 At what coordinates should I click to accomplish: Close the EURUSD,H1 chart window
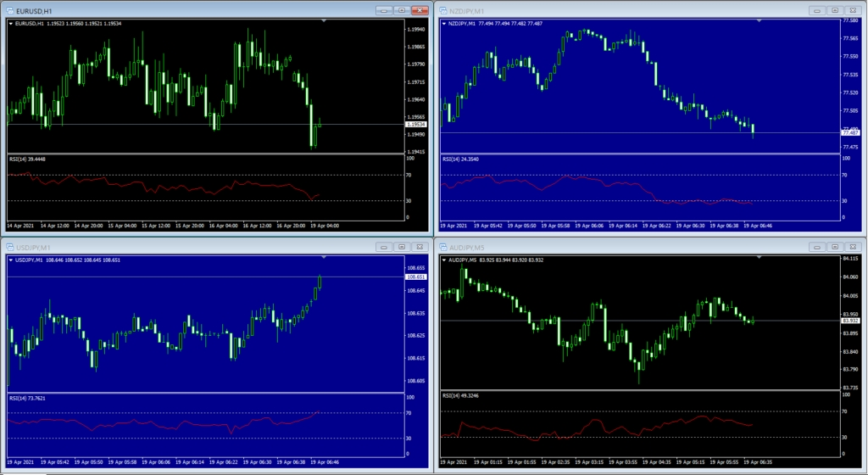click(419, 10)
